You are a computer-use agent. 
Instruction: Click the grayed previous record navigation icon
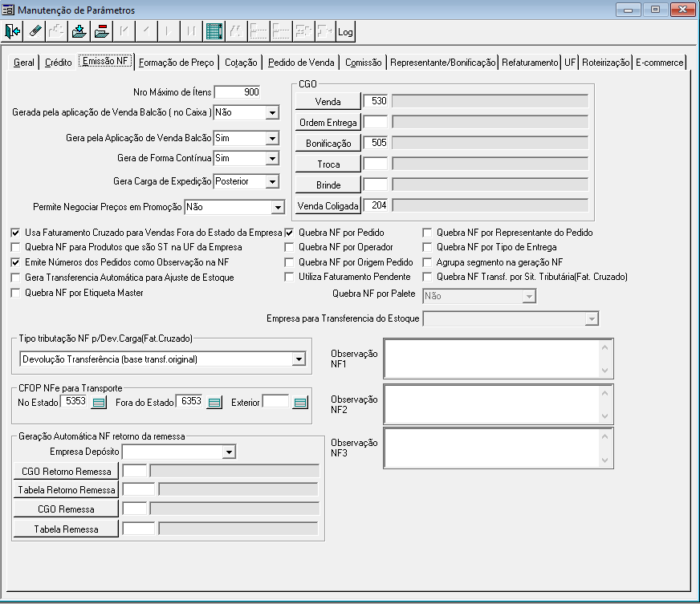pyautogui.click(x=146, y=31)
